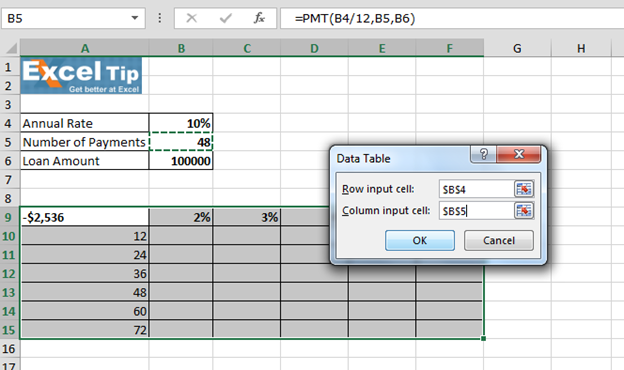Click the formula bar with PMT formula
Screen dimensions: 624x370
[x=452, y=18]
